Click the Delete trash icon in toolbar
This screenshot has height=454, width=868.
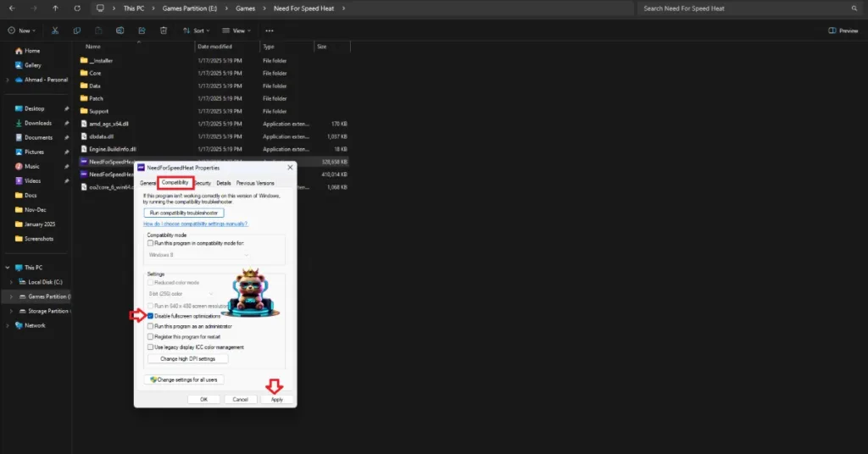coord(164,30)
